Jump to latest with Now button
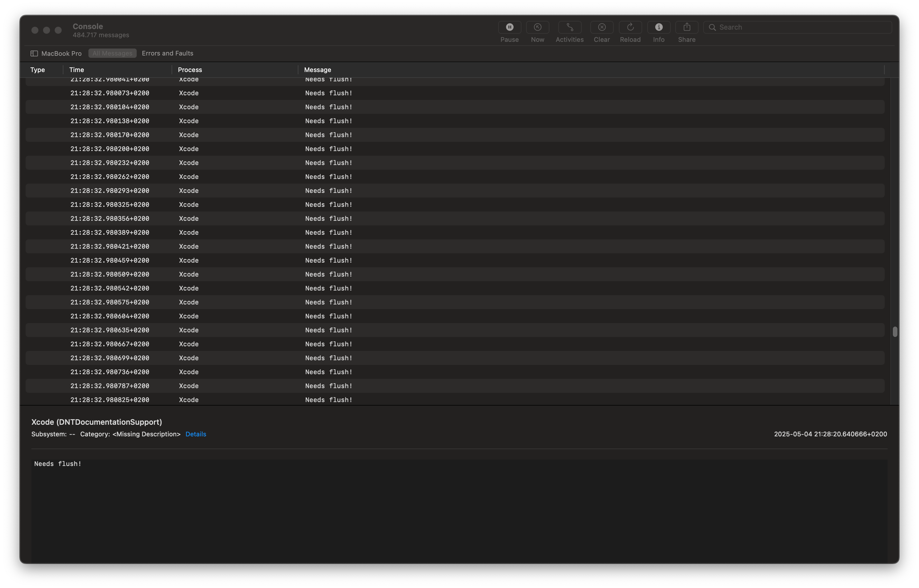This screenshot has height=588, width=919. (x=537, y=28)
